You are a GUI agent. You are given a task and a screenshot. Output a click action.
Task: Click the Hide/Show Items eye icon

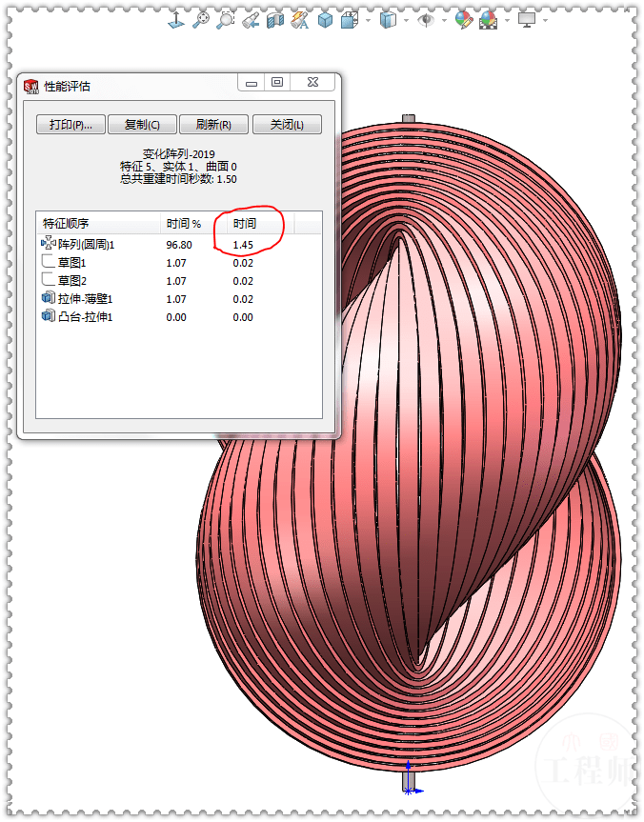[426, 20]
